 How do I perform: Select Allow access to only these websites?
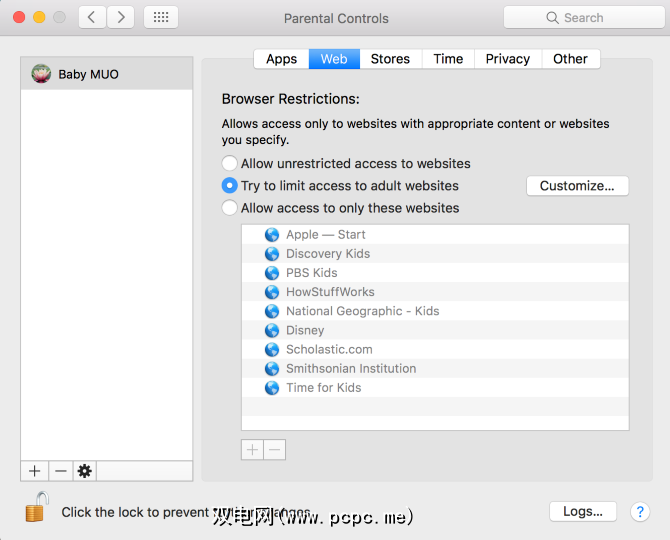(231, 208)
